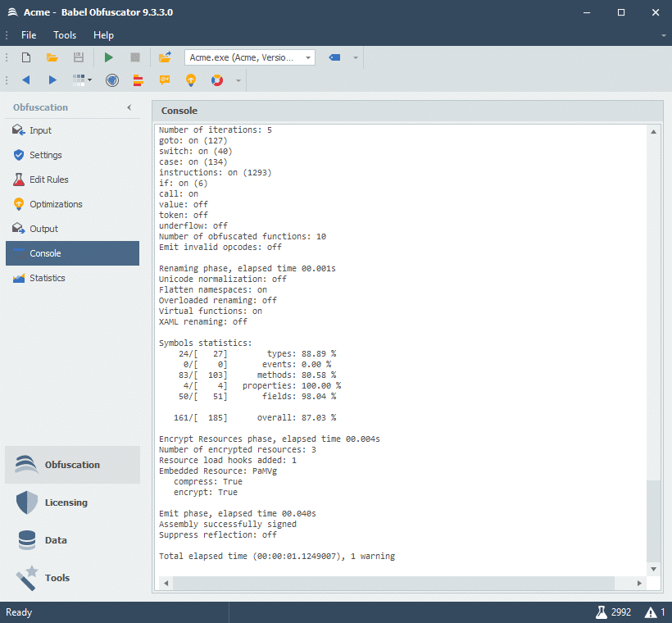Switch to the Data section
Image resolution: width=672 pixels, height=623 pixels.
tap(72, 540)
